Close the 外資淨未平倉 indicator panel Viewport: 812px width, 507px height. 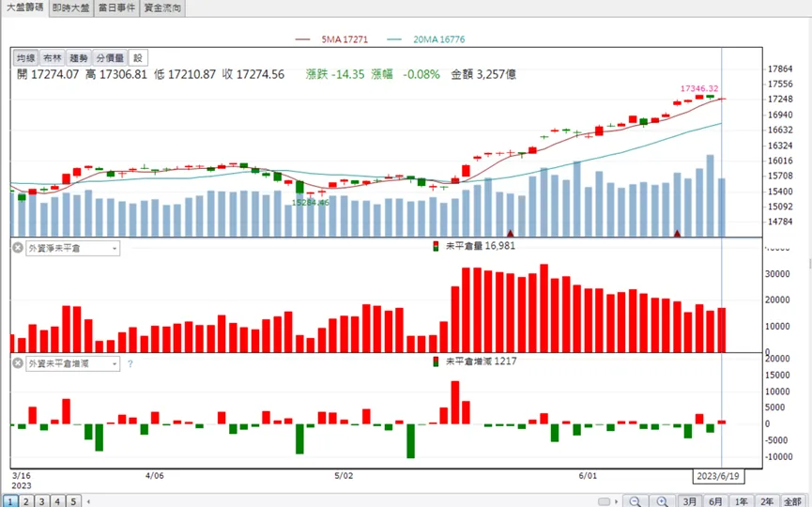pos(18,248)
